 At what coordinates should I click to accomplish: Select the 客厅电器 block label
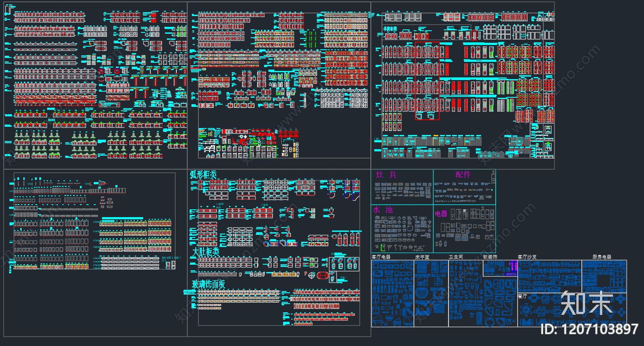pos(381,257)
